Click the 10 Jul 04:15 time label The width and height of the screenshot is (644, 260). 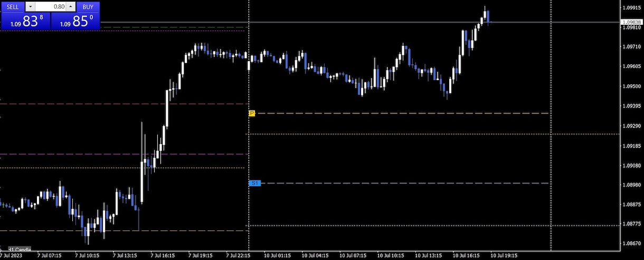[x=315, y=256]
